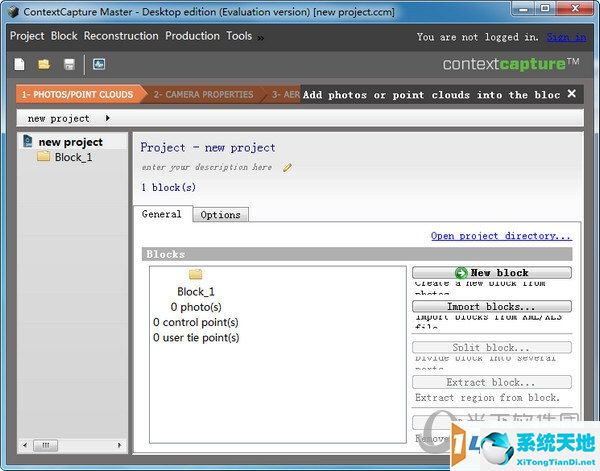600x471 pixels.
Task: Open project directory link
Action: 501,236
